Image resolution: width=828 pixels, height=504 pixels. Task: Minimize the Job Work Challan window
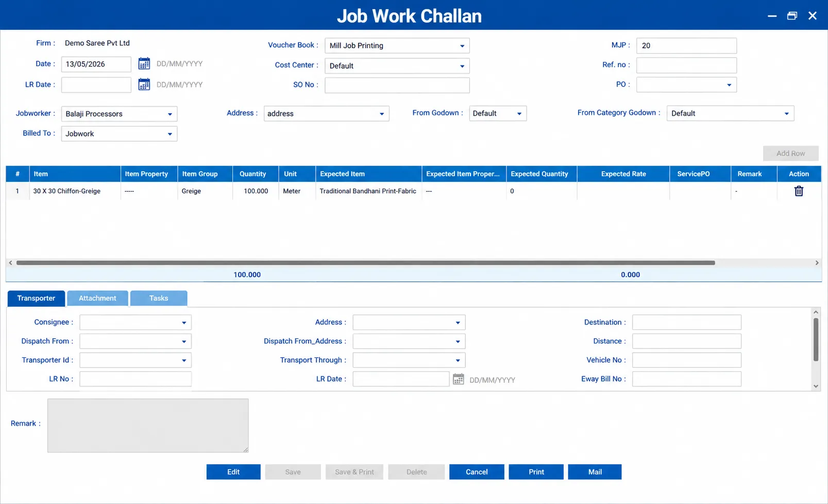[772, 16]
